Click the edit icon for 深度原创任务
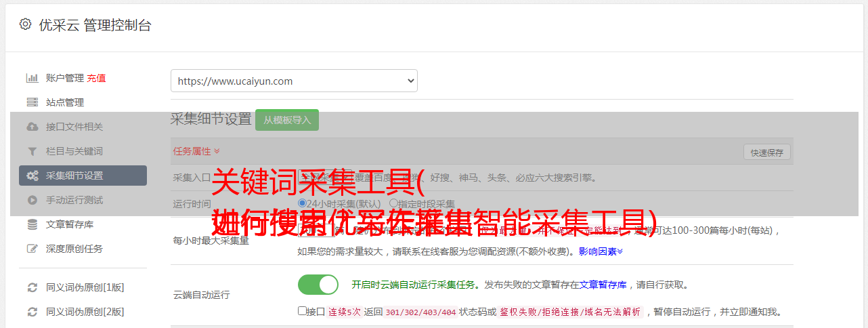 32,249
